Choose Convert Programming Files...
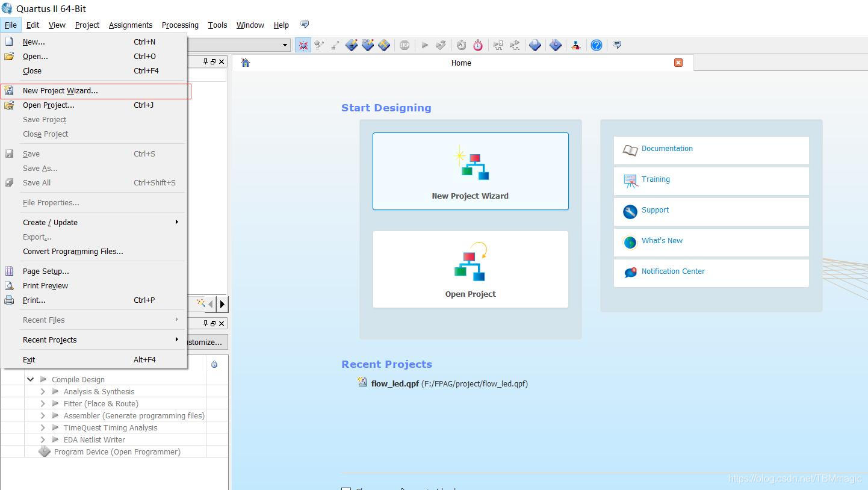The height and width of the screenshot is (490, 868). pos(94,251)
